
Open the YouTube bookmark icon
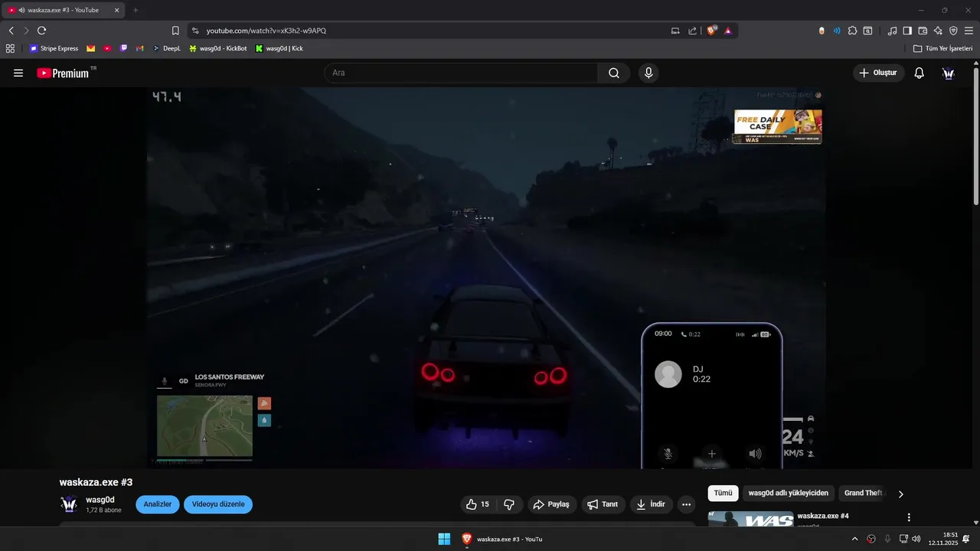pos(107,48)
